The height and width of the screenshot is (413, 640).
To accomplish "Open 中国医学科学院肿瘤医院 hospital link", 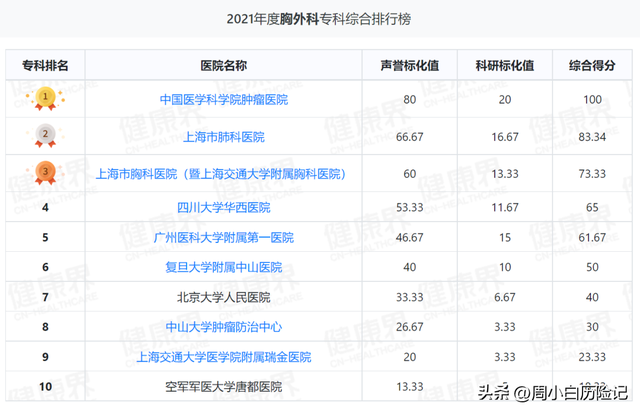I will tap(224, 100).
